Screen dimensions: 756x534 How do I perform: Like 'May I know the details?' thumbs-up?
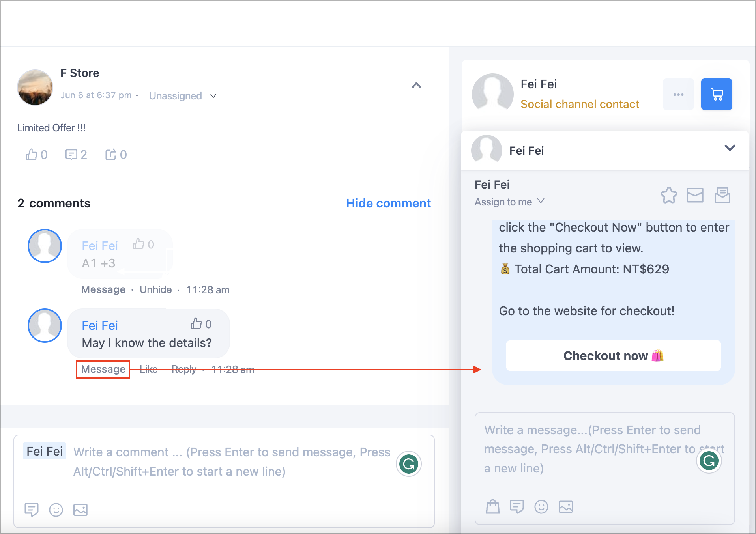[196, 324]
